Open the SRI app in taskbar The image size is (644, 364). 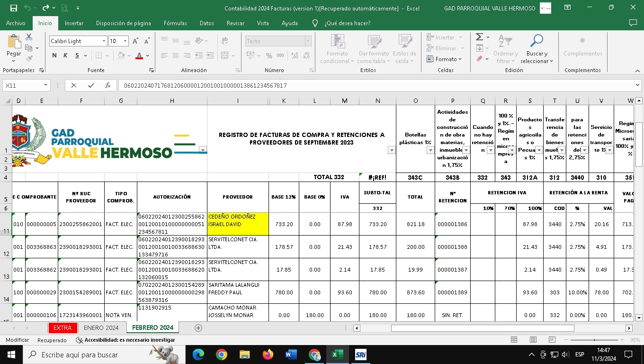coord(360,355)
